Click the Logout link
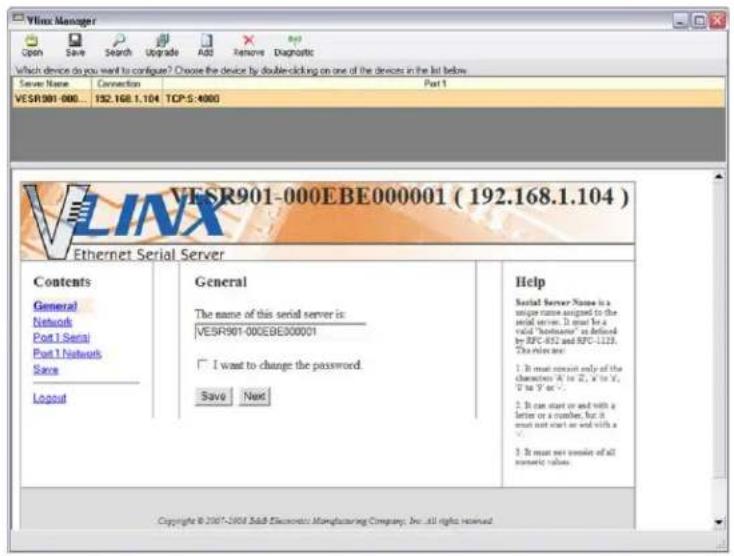734x556 pixels. tap(50, 398)
